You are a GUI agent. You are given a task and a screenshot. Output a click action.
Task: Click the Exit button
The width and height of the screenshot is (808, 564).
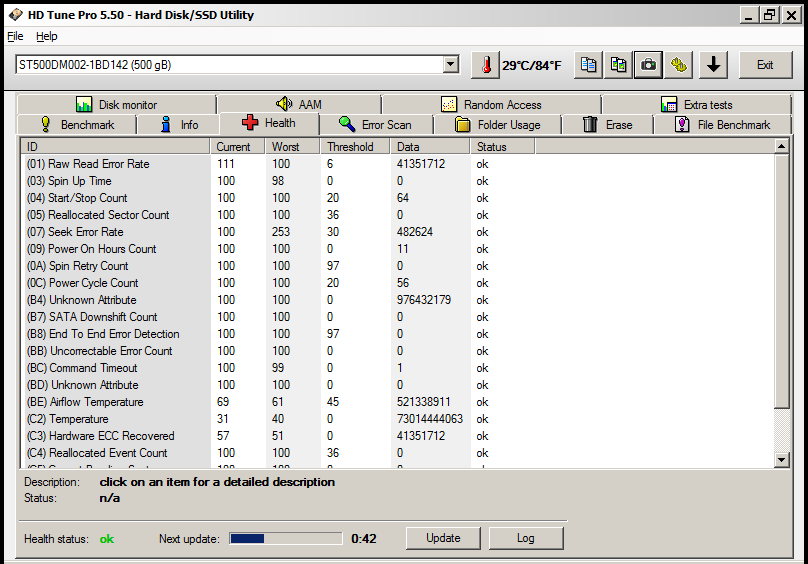765,65
